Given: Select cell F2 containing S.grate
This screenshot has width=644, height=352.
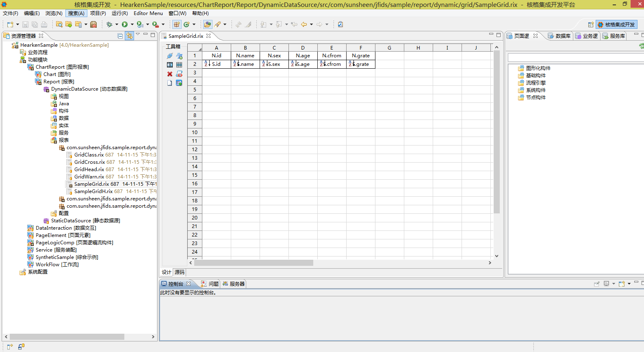Looking at the screenshot, I should click(x=361, y=64).
